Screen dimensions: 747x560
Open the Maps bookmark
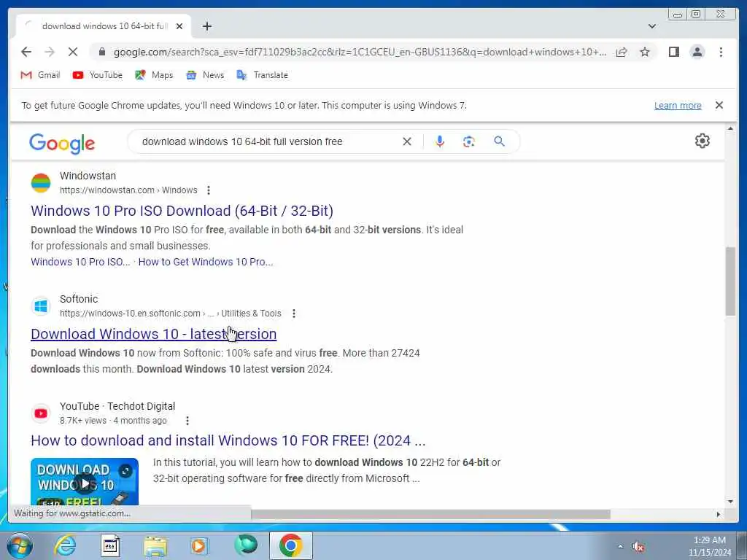tap(154, 75)
